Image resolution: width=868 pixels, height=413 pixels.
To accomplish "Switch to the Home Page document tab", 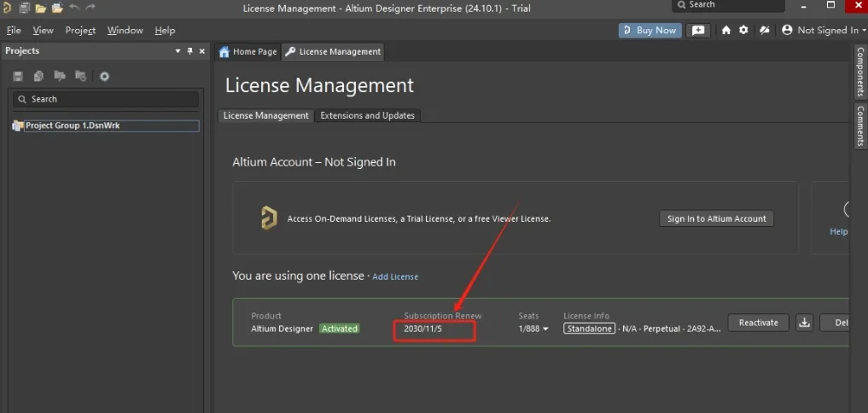I will point(248,51).
